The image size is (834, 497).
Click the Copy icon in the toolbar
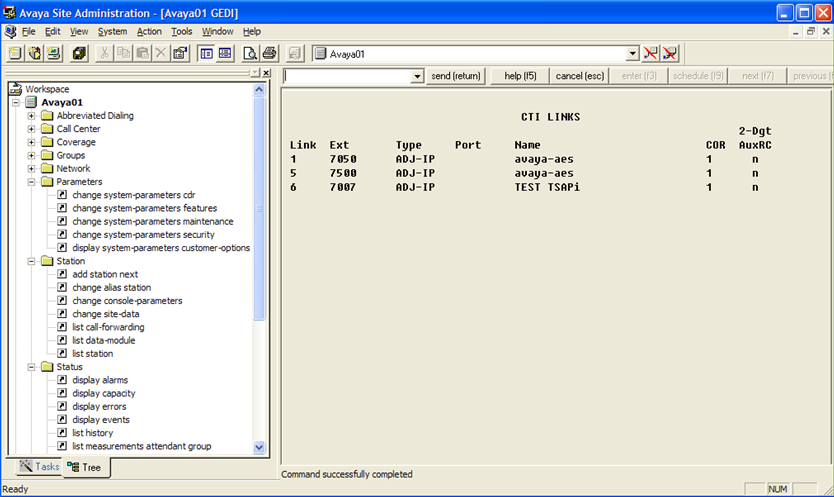[123, 53]
